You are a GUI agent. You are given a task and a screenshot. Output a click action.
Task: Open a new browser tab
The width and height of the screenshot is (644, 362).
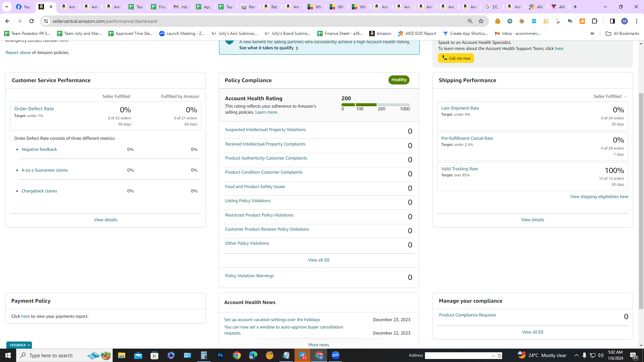point(575,7)
